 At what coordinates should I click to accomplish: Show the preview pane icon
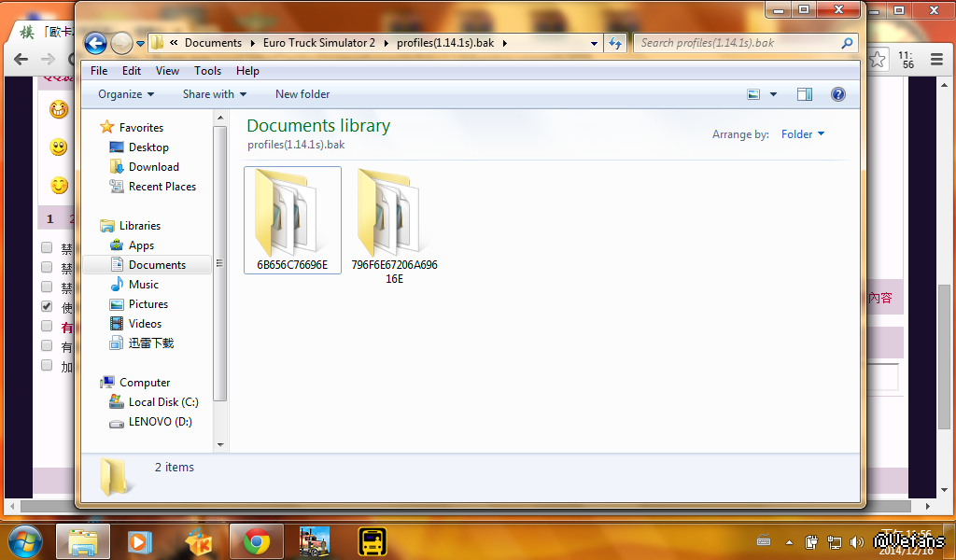click(x=804, y=94)
